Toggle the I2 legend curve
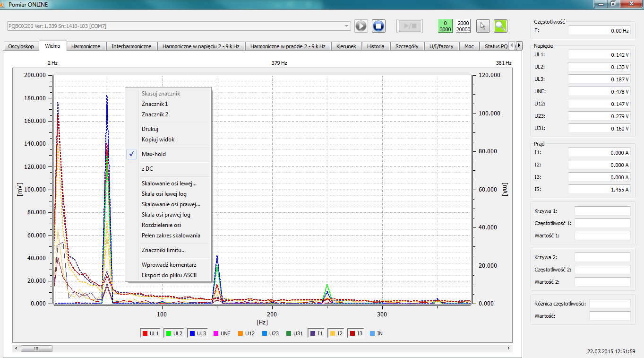This screenshot has height=358, width=644. point(336,333)
